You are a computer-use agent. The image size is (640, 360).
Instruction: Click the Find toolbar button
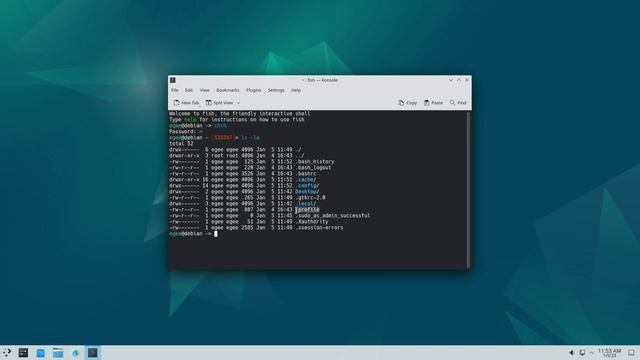[458, 103]
